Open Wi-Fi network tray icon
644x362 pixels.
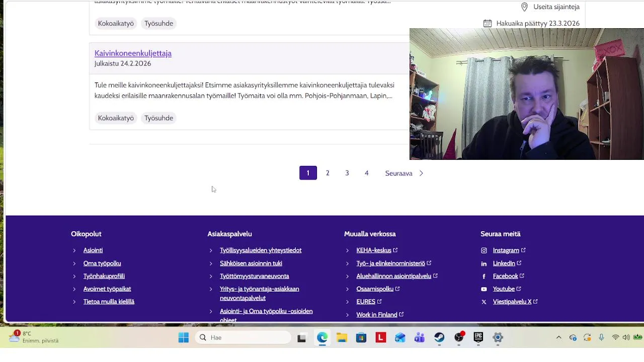[615, 337]
